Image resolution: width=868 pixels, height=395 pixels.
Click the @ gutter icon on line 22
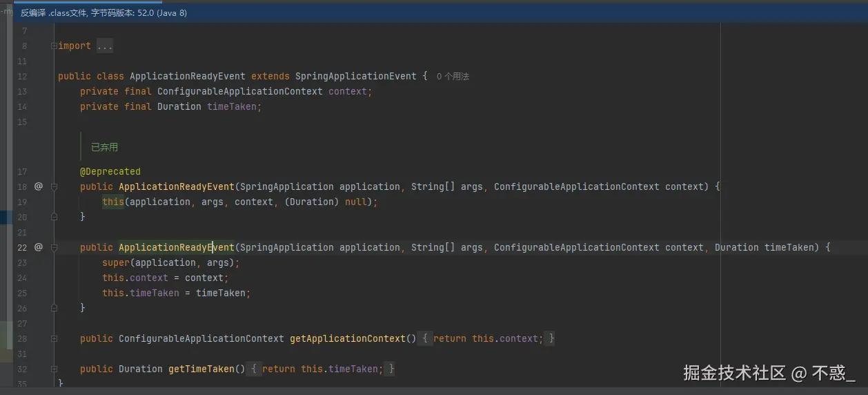tap(39, 247)
